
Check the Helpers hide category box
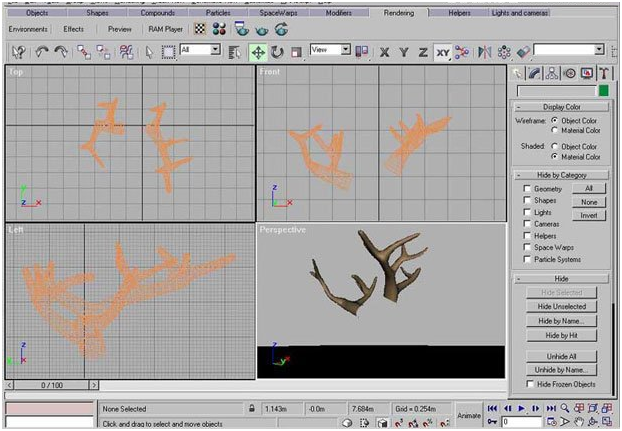[527, 236]
